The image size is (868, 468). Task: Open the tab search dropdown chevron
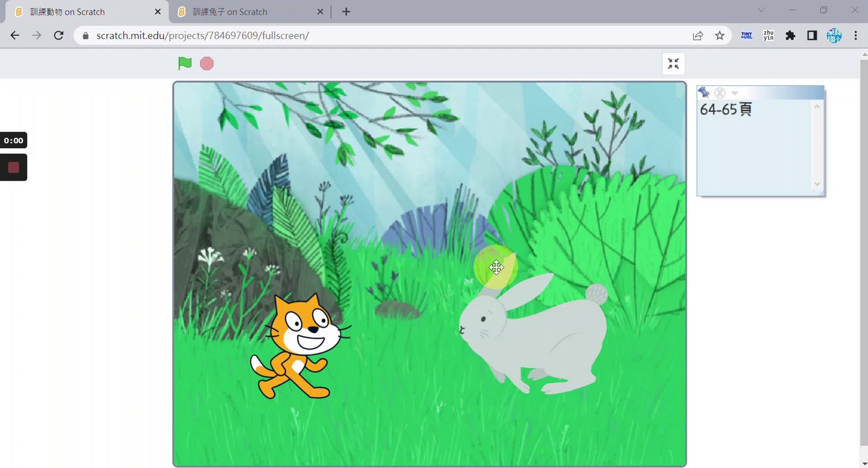point(761,10)
